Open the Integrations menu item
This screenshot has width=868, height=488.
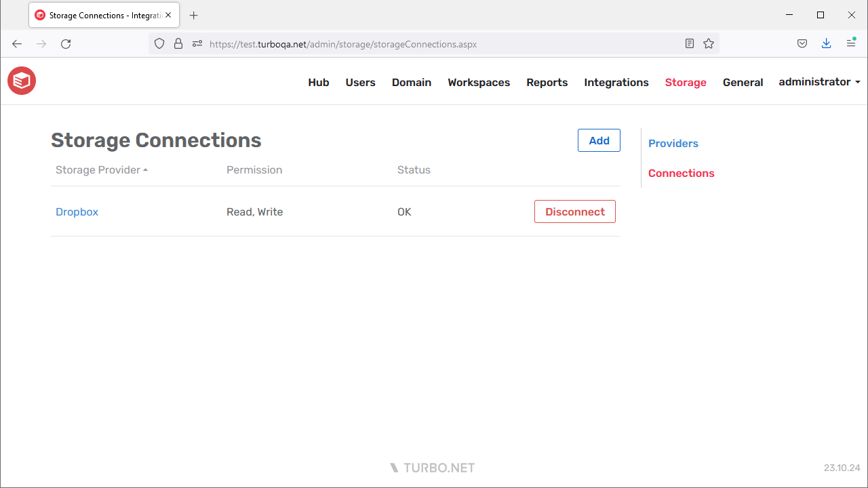click(616, 82)
